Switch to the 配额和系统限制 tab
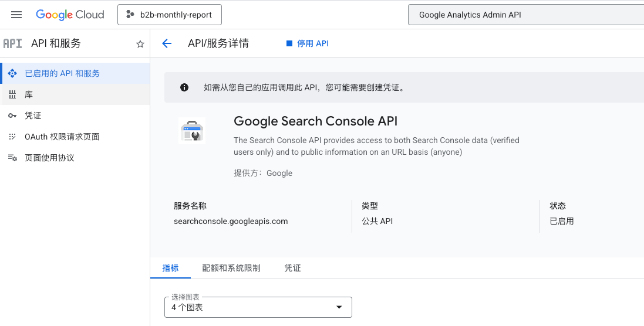 coord(231,268)
